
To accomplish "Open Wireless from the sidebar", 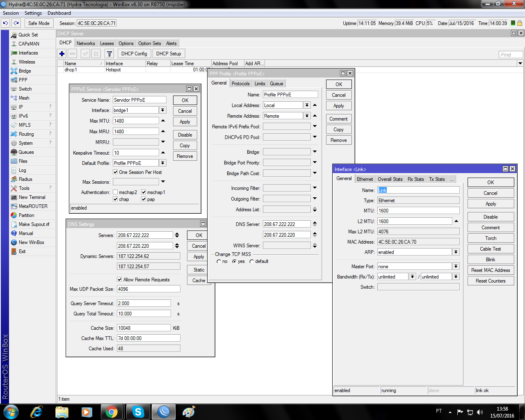I will click(x=27, y=62).
